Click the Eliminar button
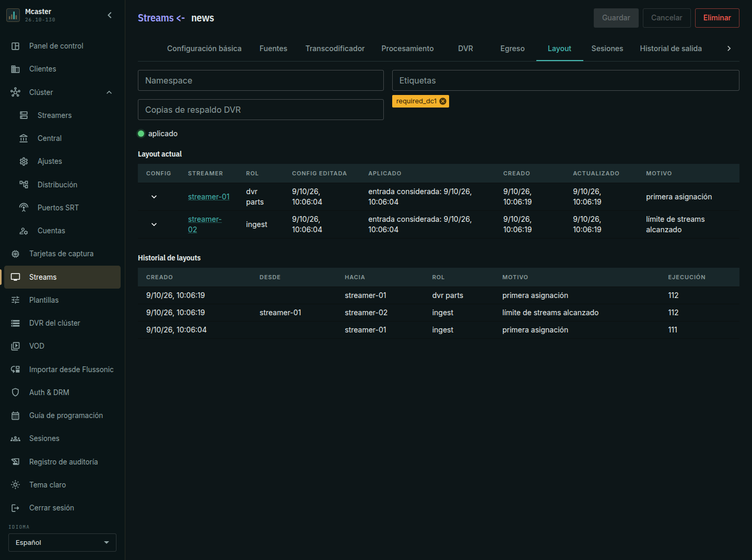The width and height of the screenshot is (752, 560). pyautogui.click(x=717, y=18)
